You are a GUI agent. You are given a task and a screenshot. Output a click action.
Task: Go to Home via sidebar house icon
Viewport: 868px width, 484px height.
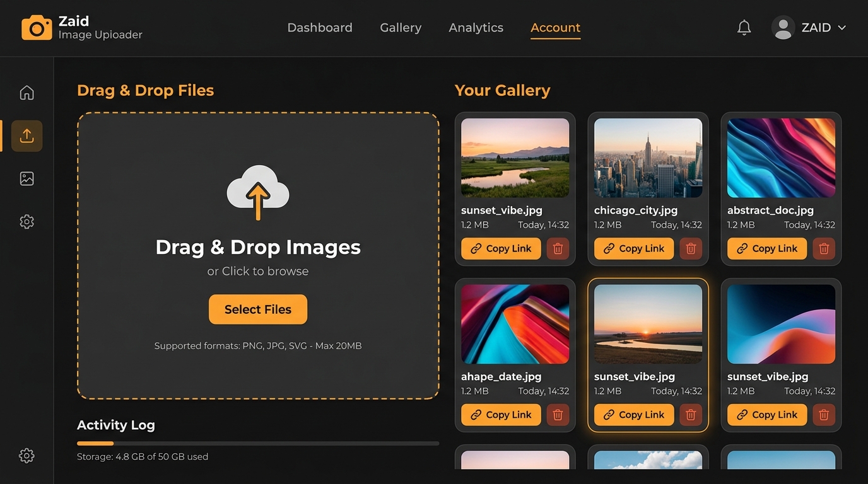[x=26, y=93]
